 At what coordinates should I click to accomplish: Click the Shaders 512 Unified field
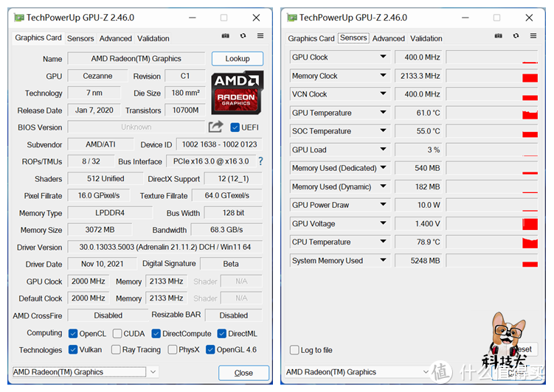(105, 178)
